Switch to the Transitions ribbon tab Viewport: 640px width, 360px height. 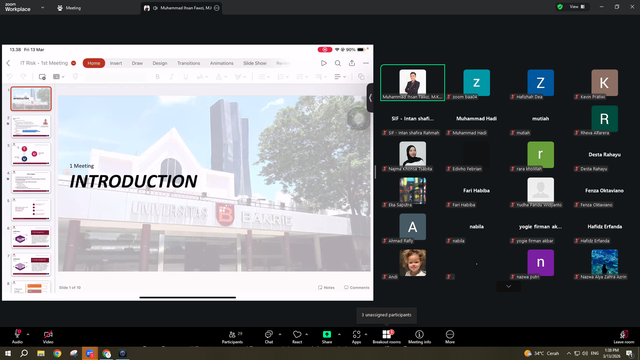click(189, 63)
